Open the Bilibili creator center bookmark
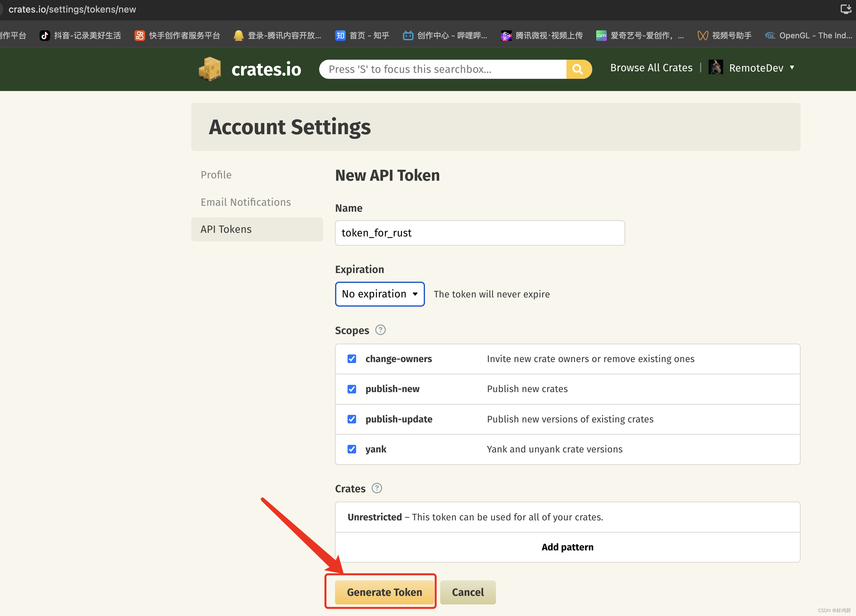Viewport: 856px width, 616px height. pyautogui.click(x=445, y=36)
